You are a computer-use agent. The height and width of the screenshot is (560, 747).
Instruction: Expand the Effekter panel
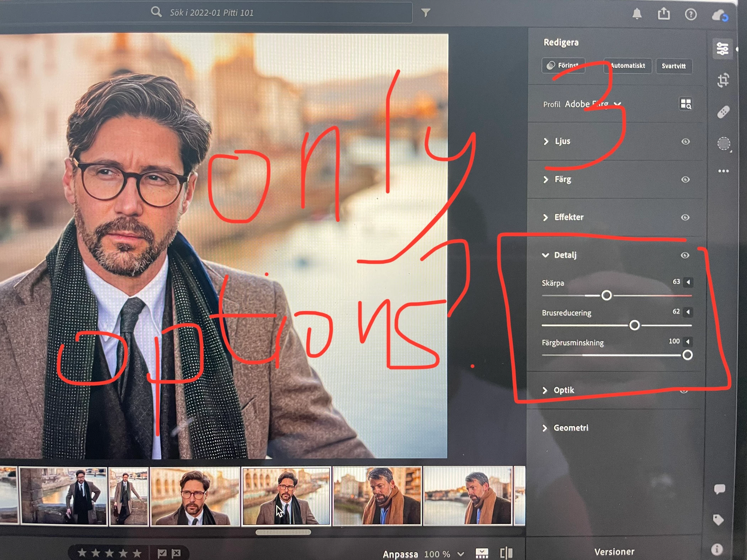(x=568, y=217)
